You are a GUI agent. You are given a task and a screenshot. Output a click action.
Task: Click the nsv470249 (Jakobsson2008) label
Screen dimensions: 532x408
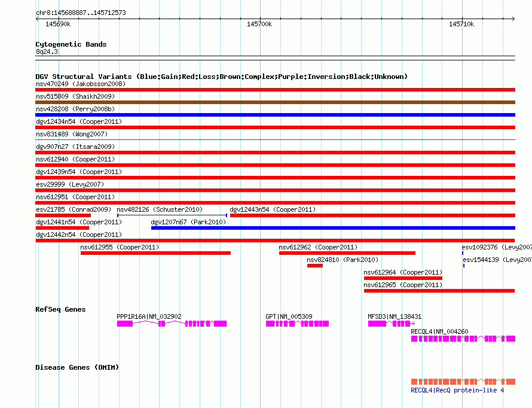click(81, 84)
